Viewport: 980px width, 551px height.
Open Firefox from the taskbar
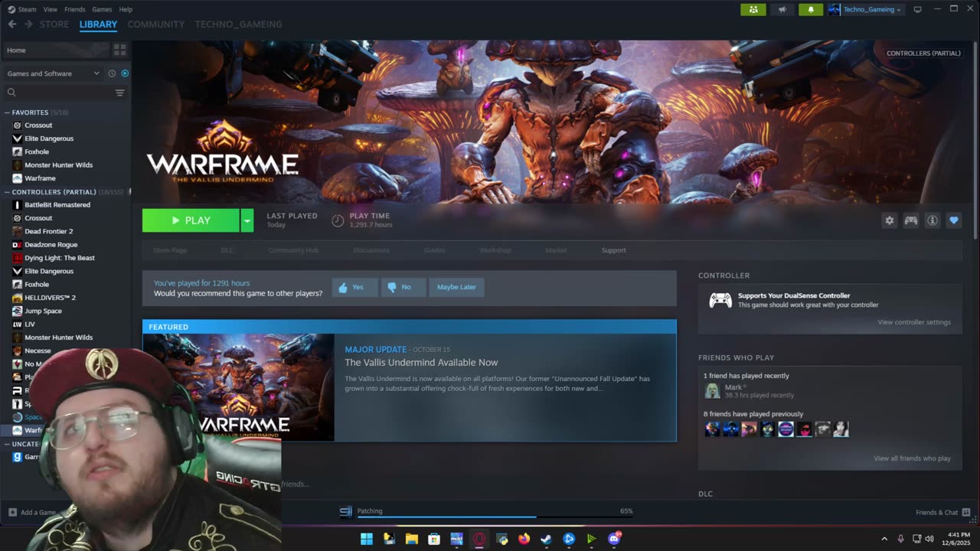tap(524, 539)
